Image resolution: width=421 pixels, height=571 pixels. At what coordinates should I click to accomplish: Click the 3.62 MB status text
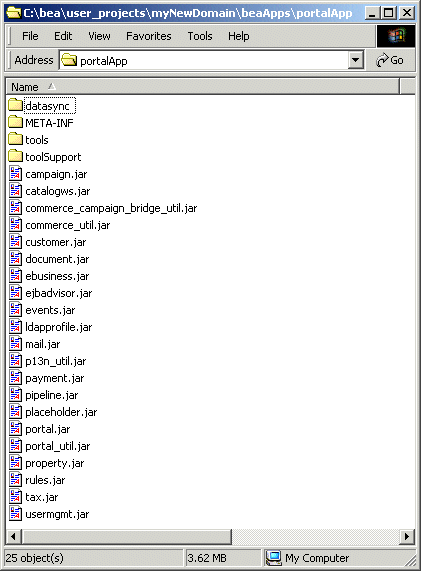pyautogui.click(x=206, y=558)
